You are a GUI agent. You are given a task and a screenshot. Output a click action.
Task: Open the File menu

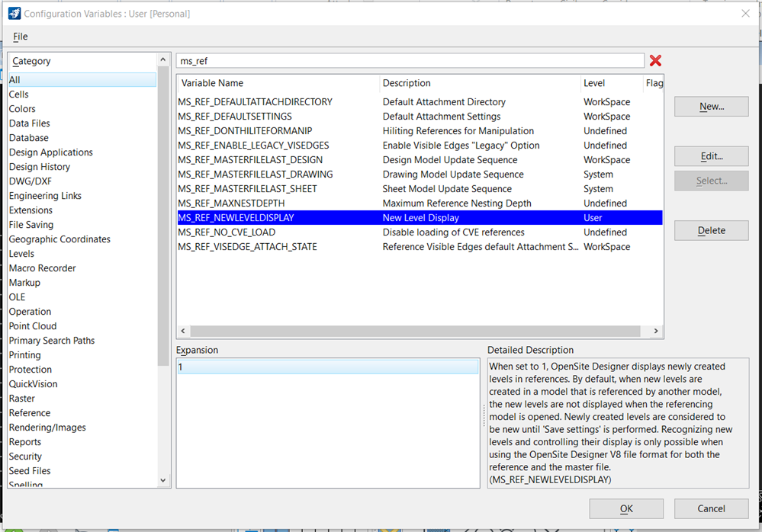[x=21, y=37]
